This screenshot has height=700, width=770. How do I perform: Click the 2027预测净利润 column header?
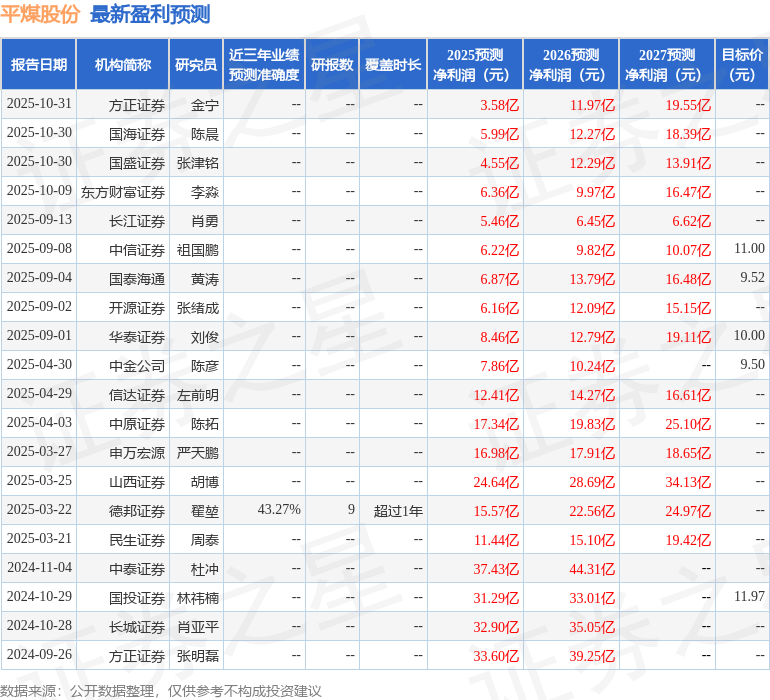click(666, 64)
